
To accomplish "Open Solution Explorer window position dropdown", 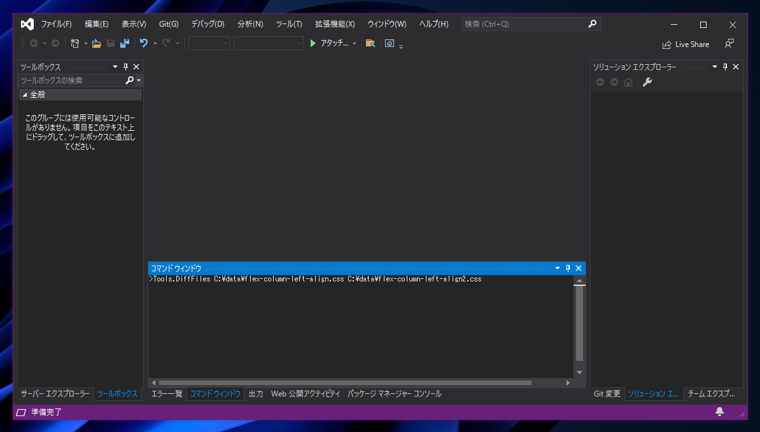I will pyautogui.click(x=714, y=66).
